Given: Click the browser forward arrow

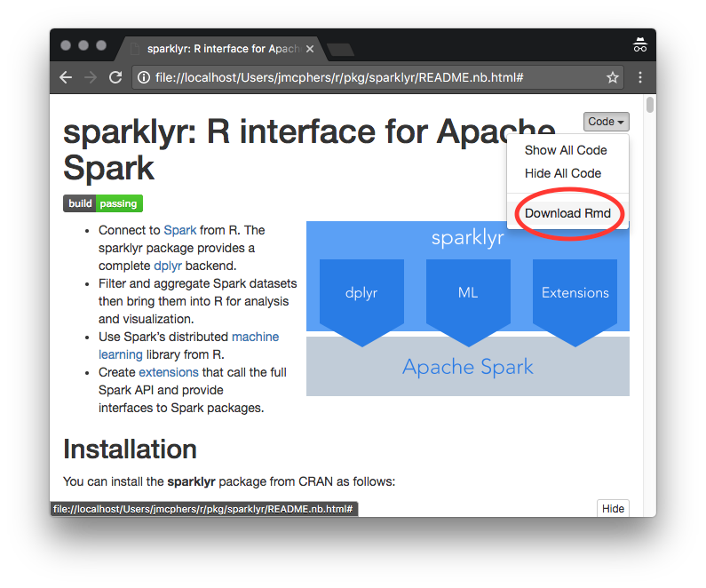Looking at the screenshot, I should 90,78.
